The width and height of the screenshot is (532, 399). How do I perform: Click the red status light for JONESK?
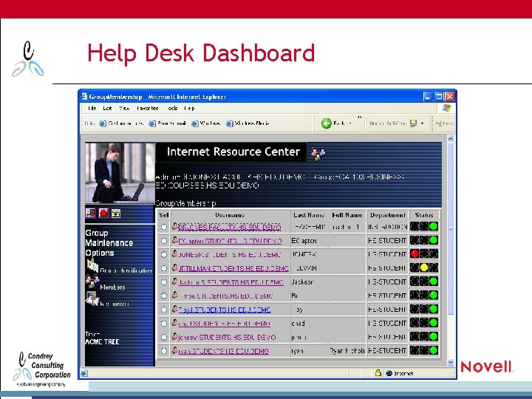coord(415,253)
